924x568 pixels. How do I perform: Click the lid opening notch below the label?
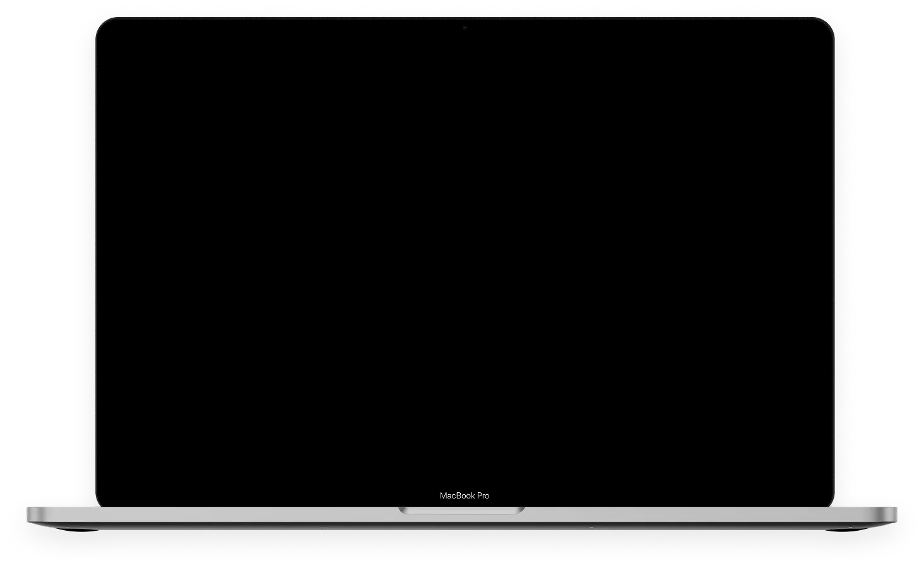461,509
